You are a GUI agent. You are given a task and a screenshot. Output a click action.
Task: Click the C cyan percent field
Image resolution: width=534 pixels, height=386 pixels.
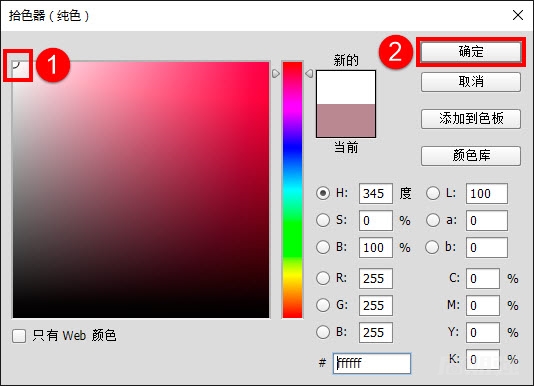483,278
